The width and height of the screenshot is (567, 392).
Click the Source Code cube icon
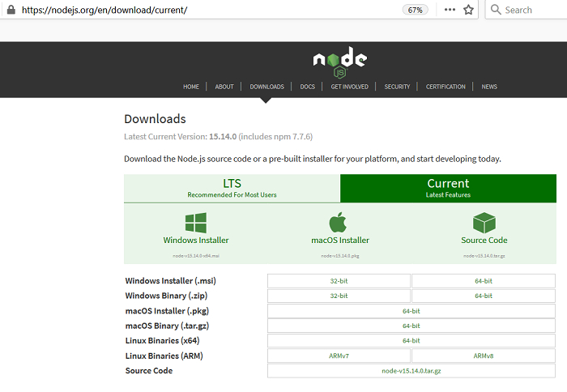[484, 223]
